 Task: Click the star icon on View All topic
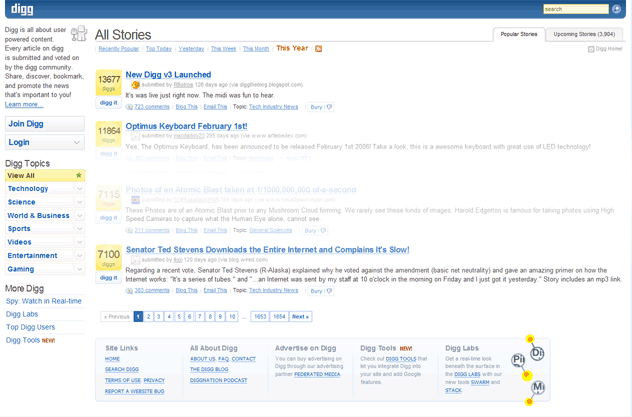[x=79, y=175]
